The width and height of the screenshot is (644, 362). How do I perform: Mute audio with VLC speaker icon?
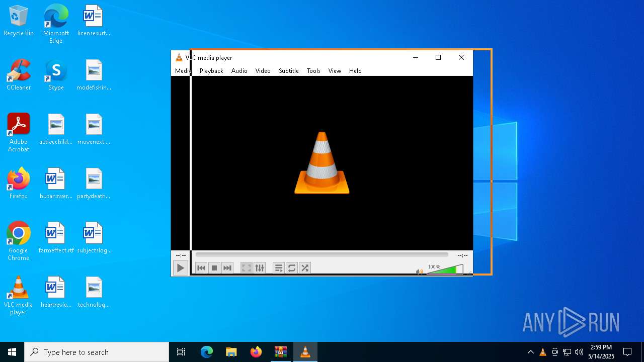coord(420,271)
